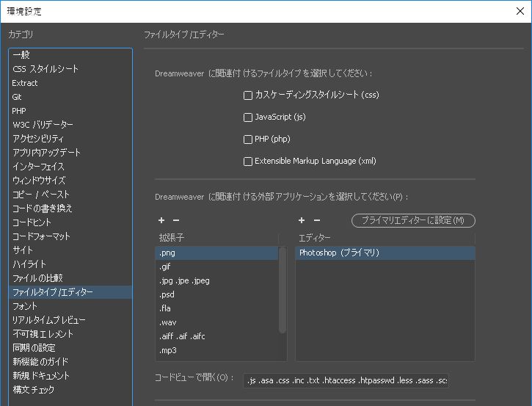This screenshot has width=532, height=406.
Task: Select the CSS スタイルシート category
Action: tap(70, 69)
